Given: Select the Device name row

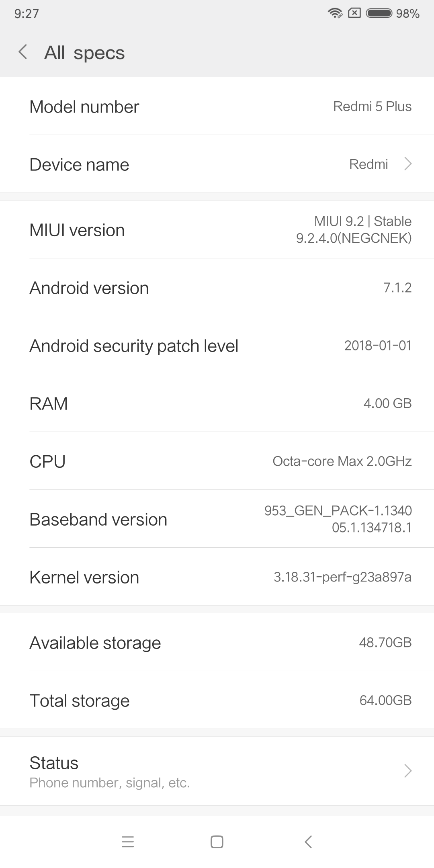Looking at the screenshot, I should 217,164.
